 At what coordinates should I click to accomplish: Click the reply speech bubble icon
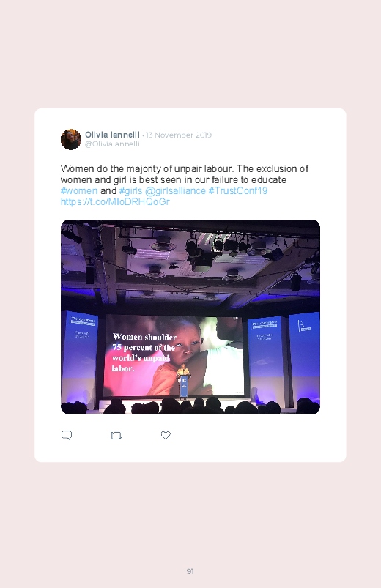(67, 435)
